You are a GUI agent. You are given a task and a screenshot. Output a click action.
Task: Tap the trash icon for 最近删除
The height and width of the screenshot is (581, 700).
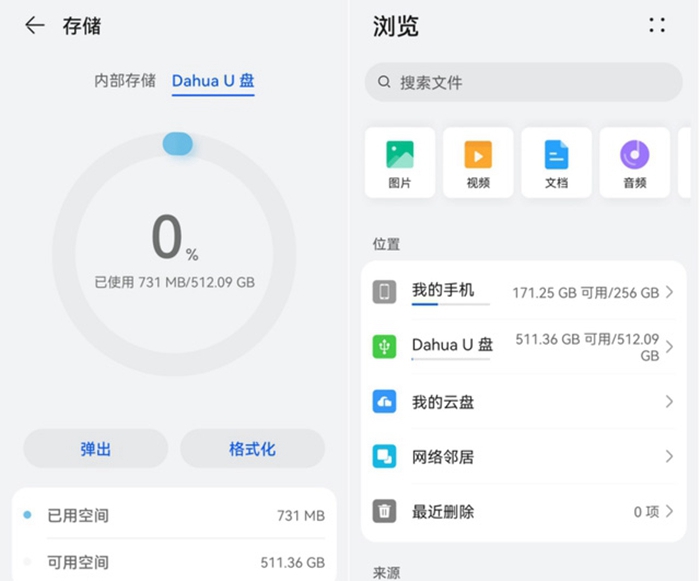(384, 511)
